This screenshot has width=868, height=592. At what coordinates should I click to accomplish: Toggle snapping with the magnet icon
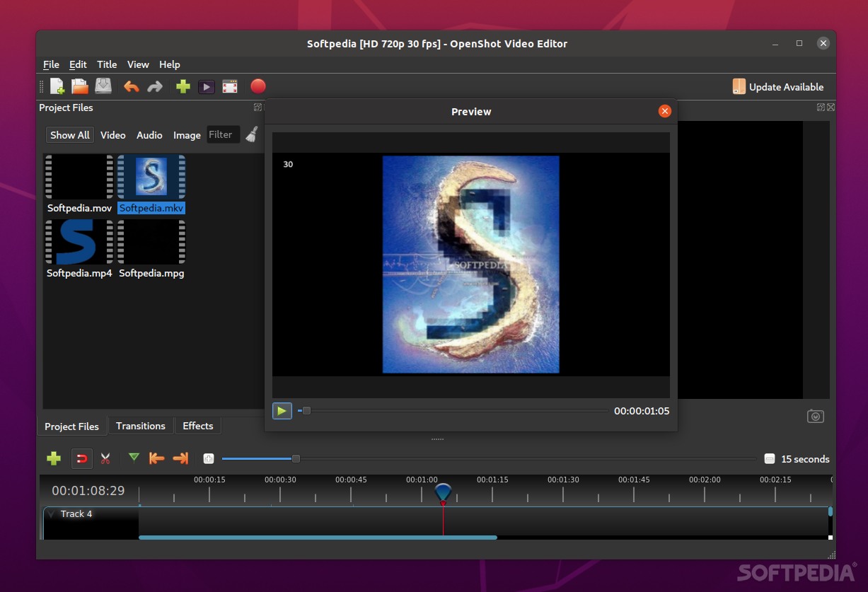click(x=81, y=458)
